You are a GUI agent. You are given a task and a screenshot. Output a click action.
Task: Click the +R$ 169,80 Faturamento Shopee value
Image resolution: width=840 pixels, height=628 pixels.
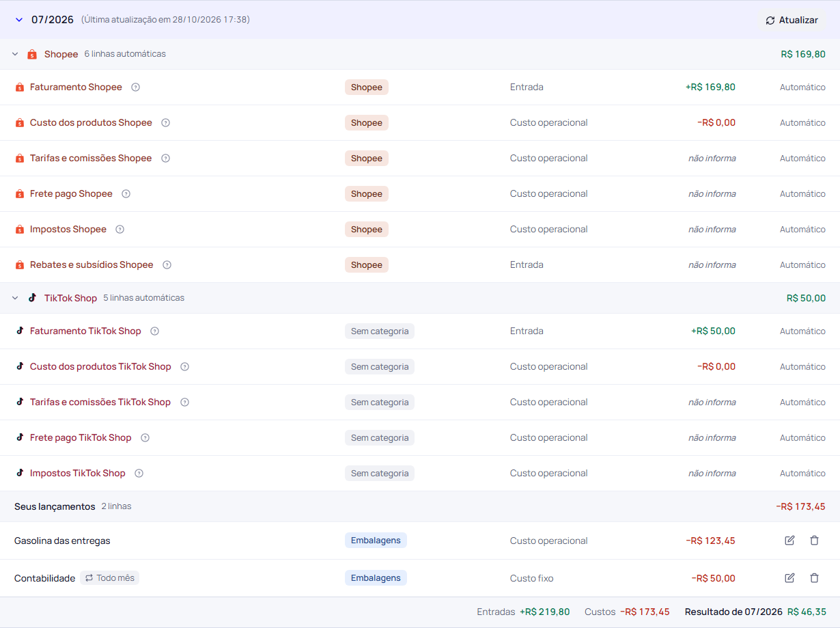click(710, 87)
